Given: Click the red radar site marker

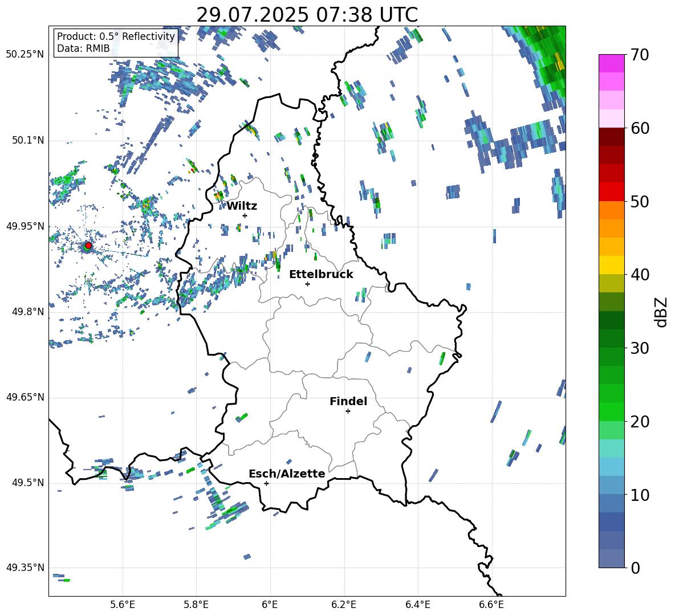Looking at the screenshot, I should 88,246.
